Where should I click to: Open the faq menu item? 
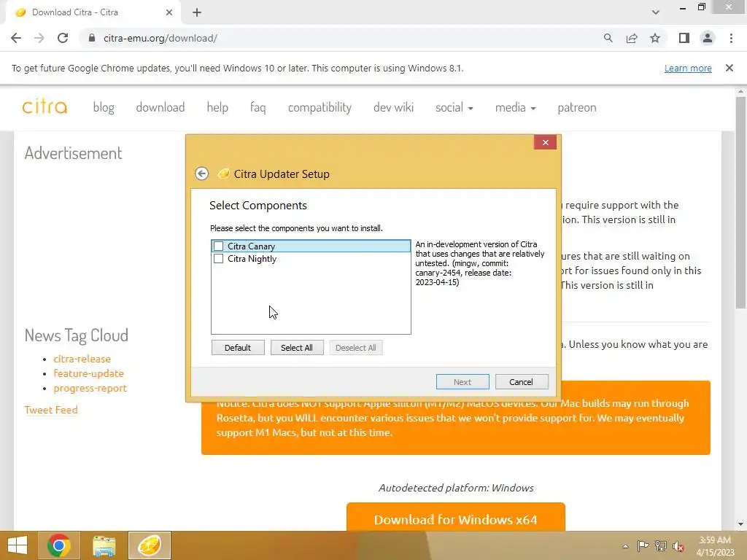point(258,107)
